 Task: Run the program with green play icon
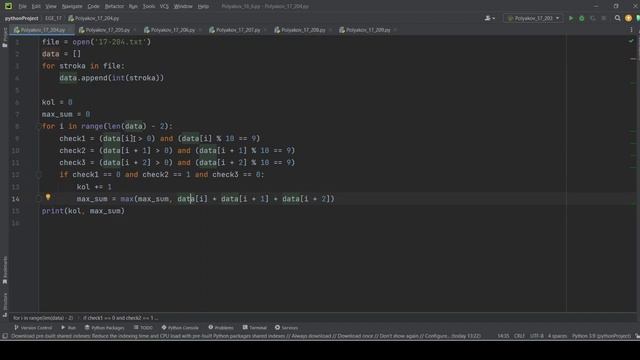click(x=571, y=18)
